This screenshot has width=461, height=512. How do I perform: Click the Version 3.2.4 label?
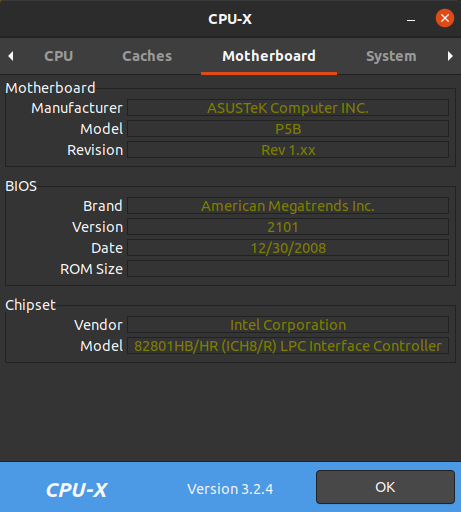pyautogui.click(x=230, y=489)
